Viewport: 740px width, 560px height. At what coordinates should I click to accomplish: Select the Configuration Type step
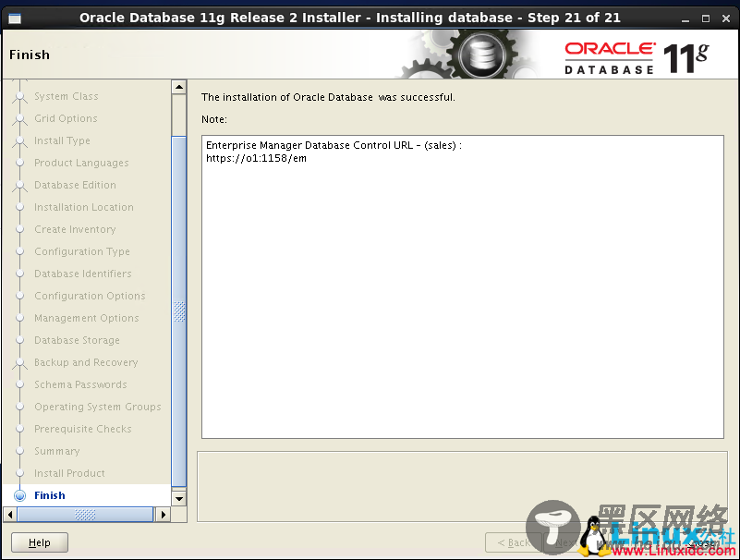(x=81, y=251)
